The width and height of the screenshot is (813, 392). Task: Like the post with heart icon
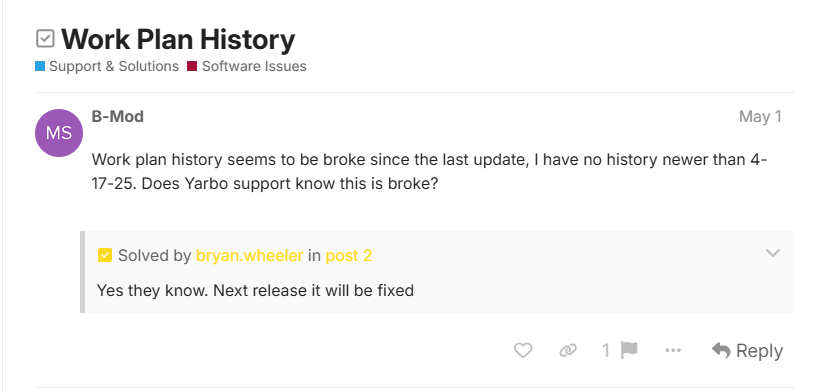pyautogui.click(x=523, y=351)
